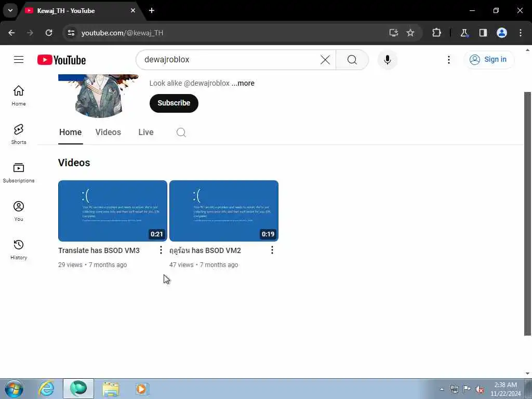Open Shorts in the left sidebar
The width and height of the screenshot is (532, 399).
(x=19, y=134)
